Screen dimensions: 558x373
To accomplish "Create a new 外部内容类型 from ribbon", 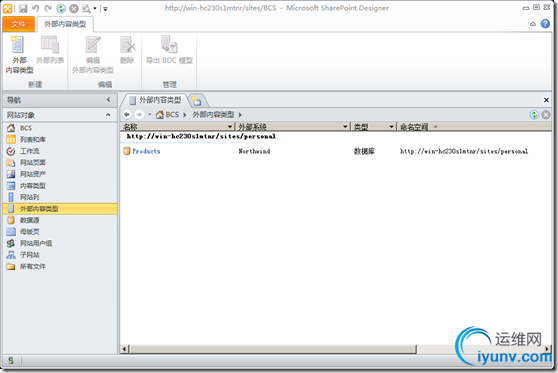I will 19,55.
